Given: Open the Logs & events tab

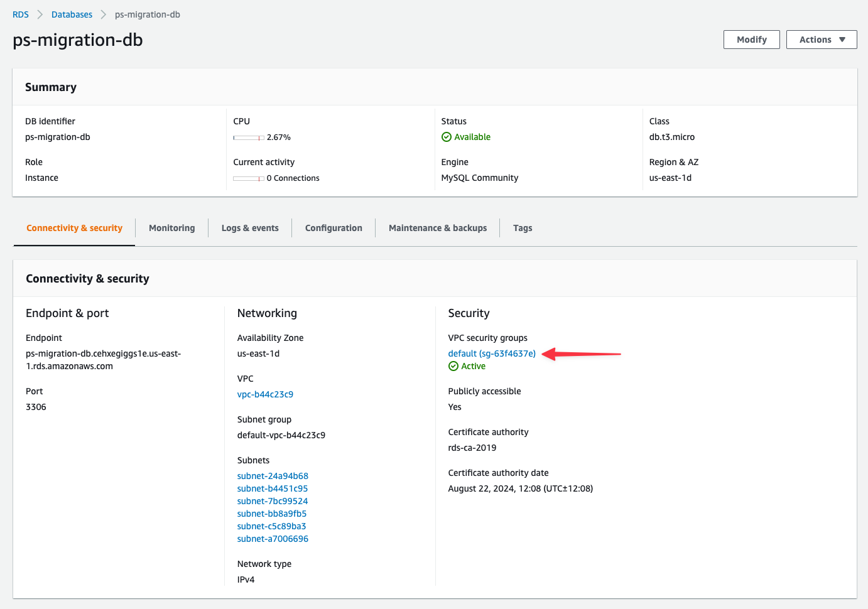Looking at the screenshot, I should tap(249, 227).
